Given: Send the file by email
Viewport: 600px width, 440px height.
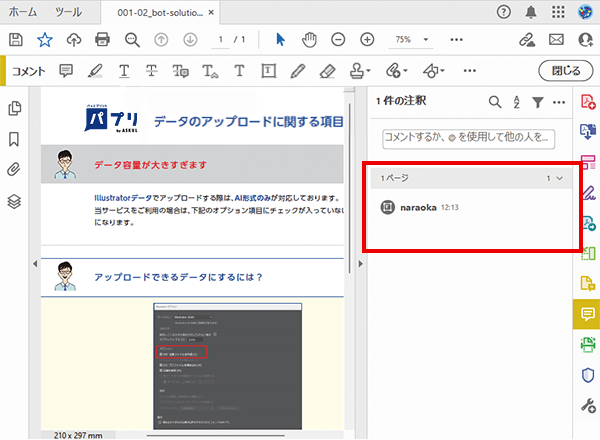Looking at the screenshot, I should [x=556, y=39].
